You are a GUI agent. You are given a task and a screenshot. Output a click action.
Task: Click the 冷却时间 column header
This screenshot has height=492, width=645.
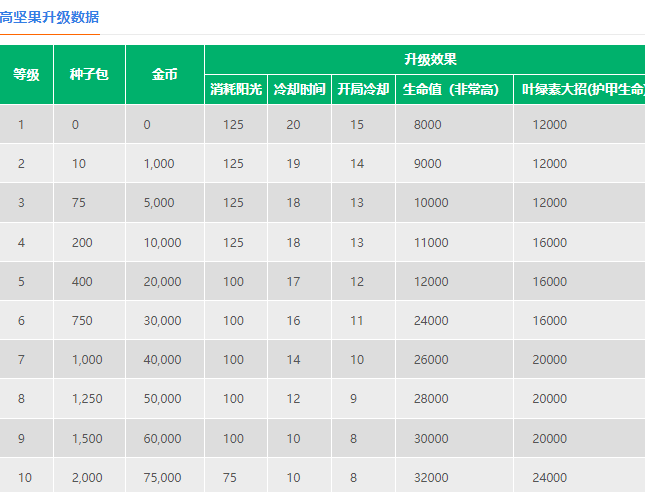pyautogui.click(x=299, y=89)
